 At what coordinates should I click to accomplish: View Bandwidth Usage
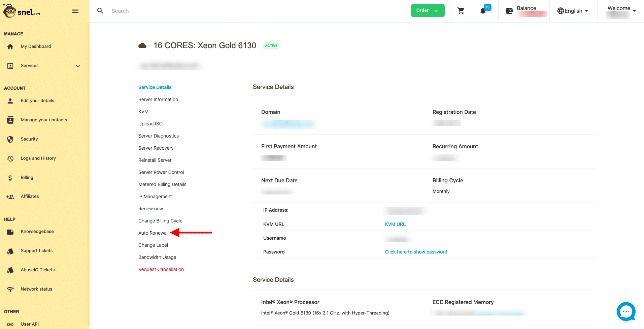tap(157, 257)
